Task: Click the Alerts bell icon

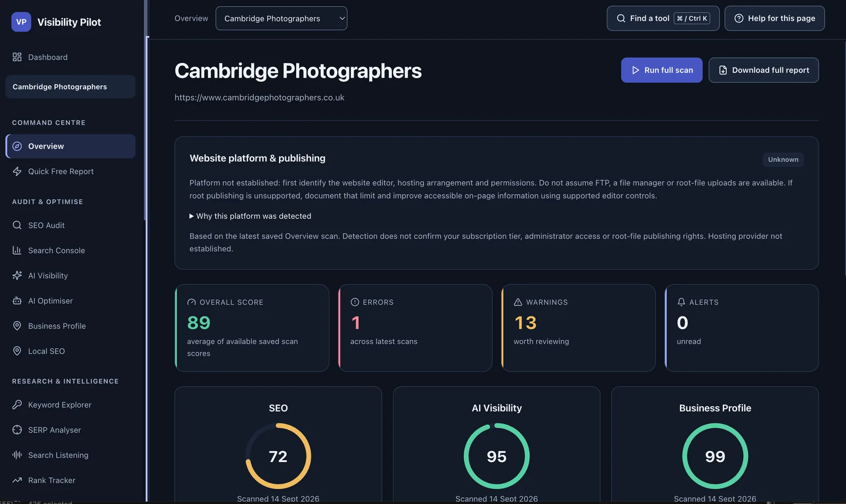Action: [681, 302]
